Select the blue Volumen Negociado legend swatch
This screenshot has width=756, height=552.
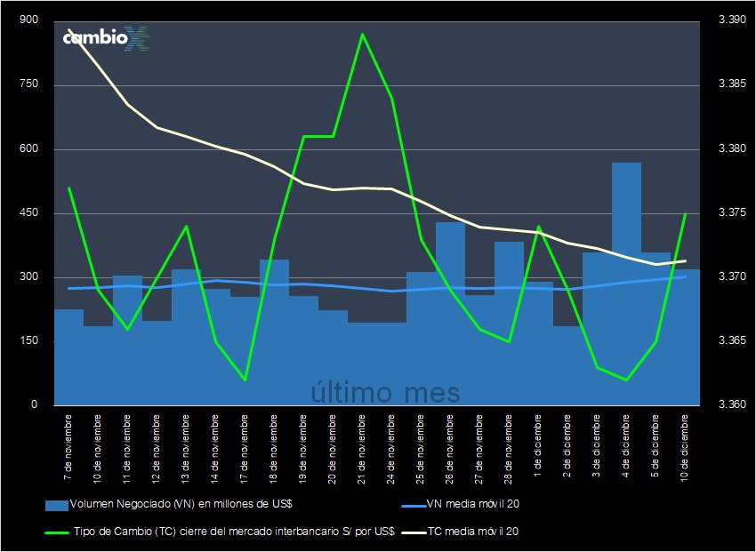coord(56,504)
